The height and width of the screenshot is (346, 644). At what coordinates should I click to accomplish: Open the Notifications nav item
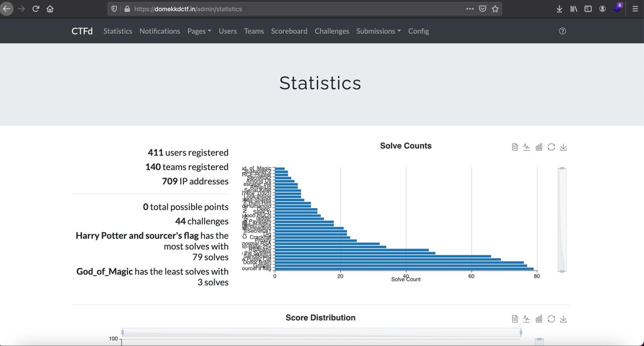coord(159,31)
